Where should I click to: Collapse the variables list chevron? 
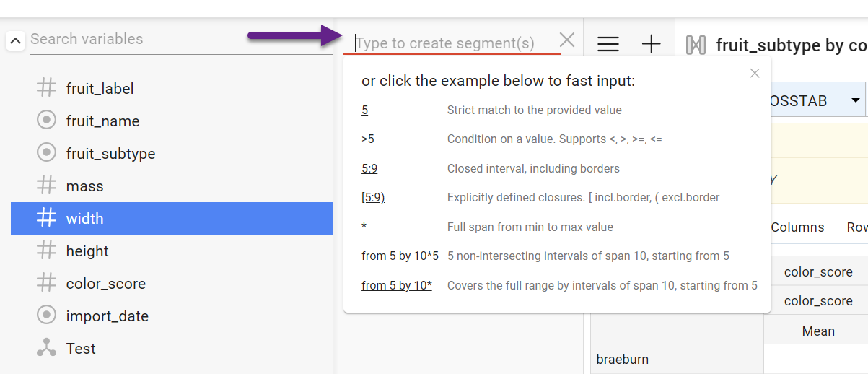[x=16, y=40]
